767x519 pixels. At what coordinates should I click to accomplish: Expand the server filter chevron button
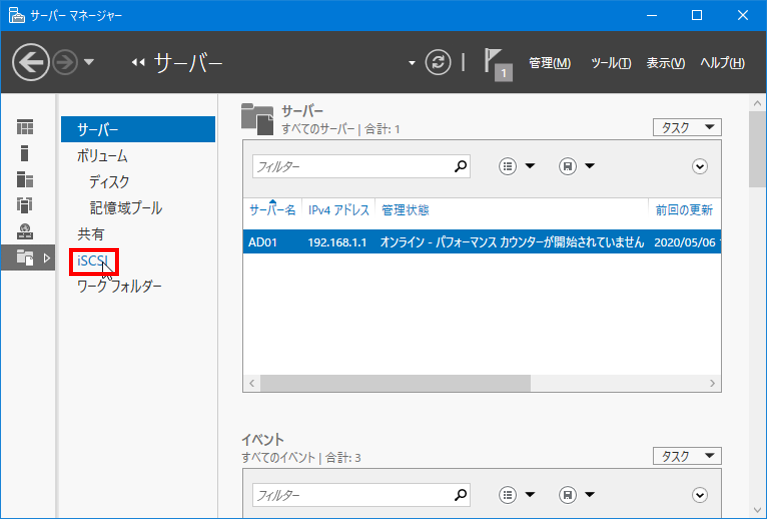700,166
